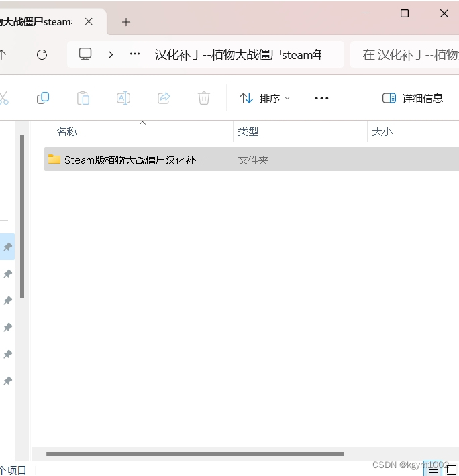459x476 pixels.
Task: Show hidden path segments via address bar ellipsis
Action: click(x=135, y=54)
